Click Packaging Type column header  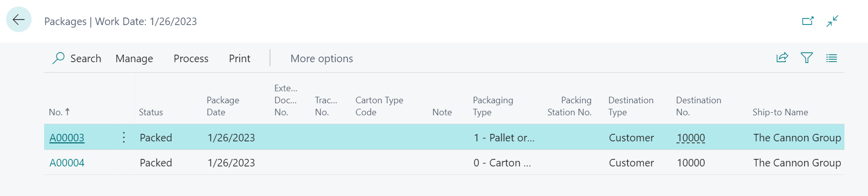click(493, 106)
